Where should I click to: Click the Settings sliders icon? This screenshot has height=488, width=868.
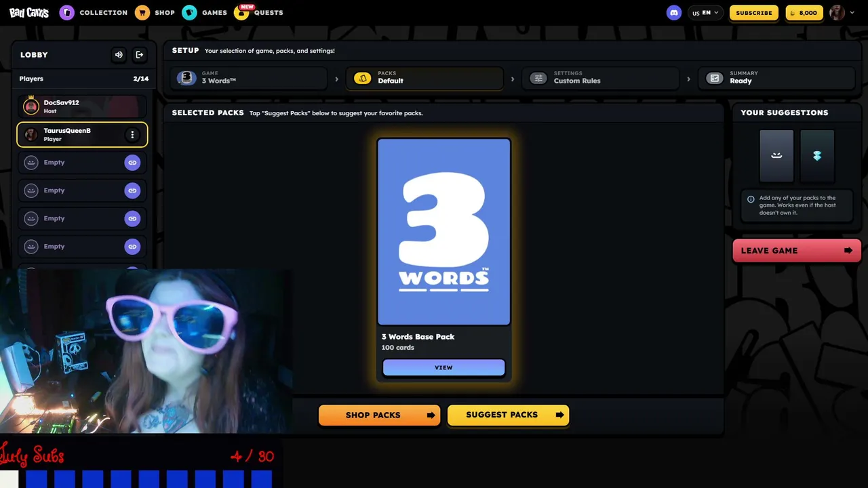pos(538,78)
